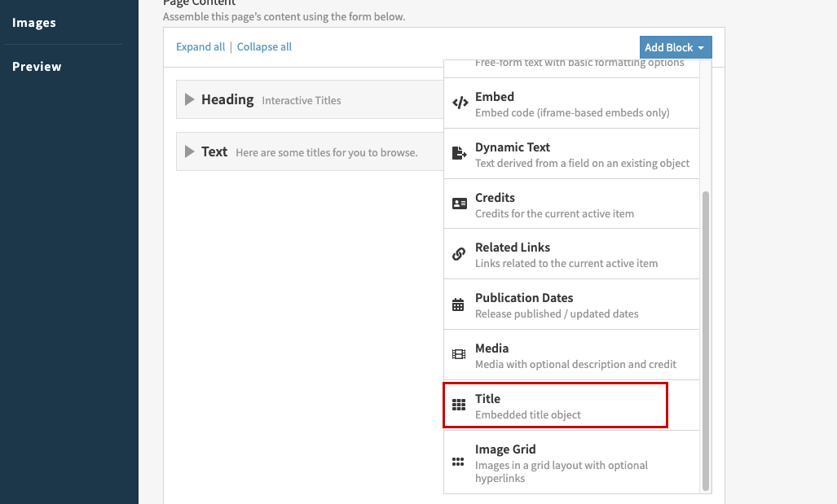Click the Media block icon
The height and width of the screenshot is (504, 837).
[x=459, y=355]
